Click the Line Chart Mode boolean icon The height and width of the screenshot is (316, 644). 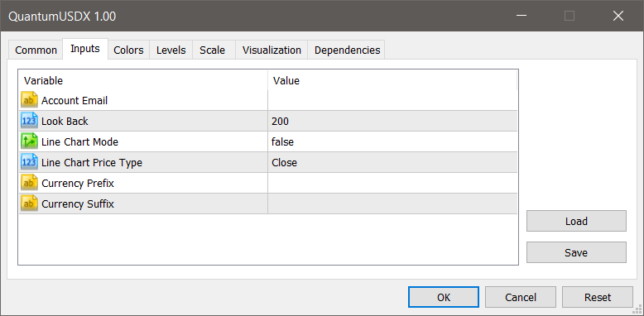pyautogui.click(x=29, y=142)
